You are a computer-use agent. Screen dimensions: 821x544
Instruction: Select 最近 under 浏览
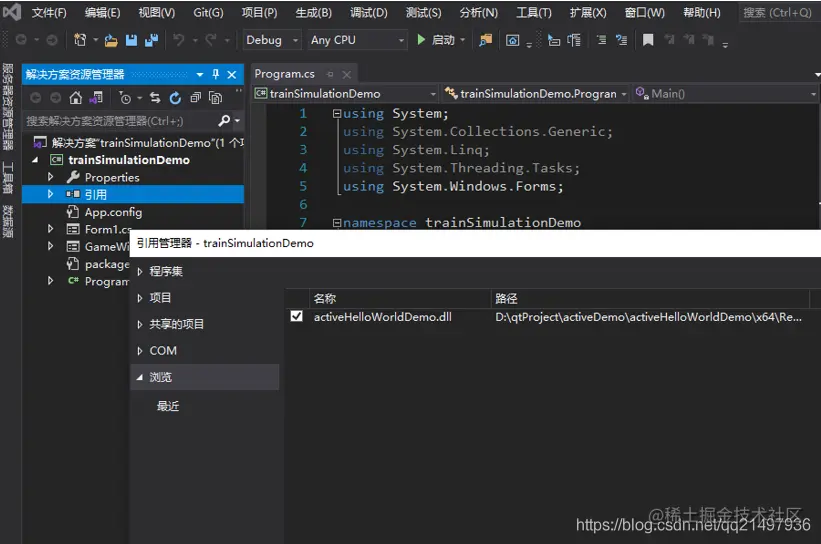pyautogui.click(x=168, y=406)
